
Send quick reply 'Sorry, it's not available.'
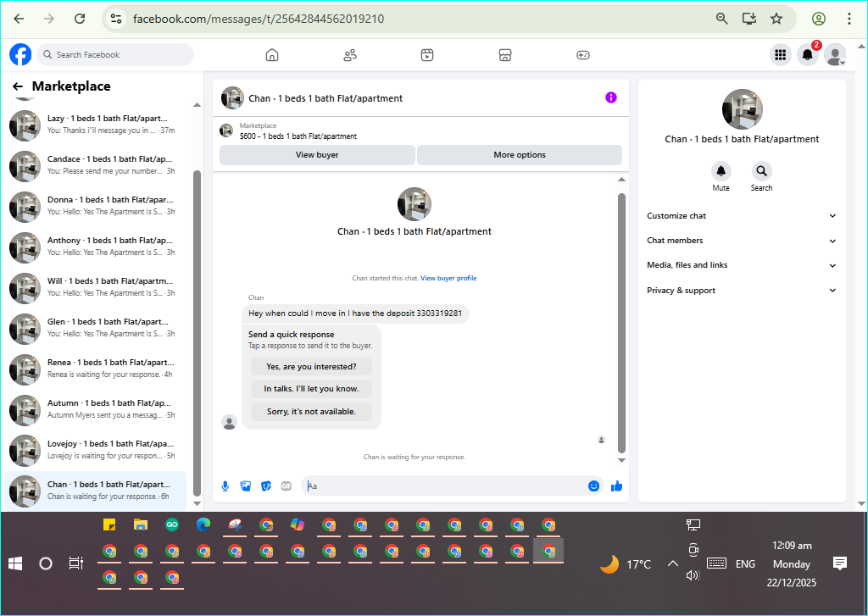(x=311, y=411)
